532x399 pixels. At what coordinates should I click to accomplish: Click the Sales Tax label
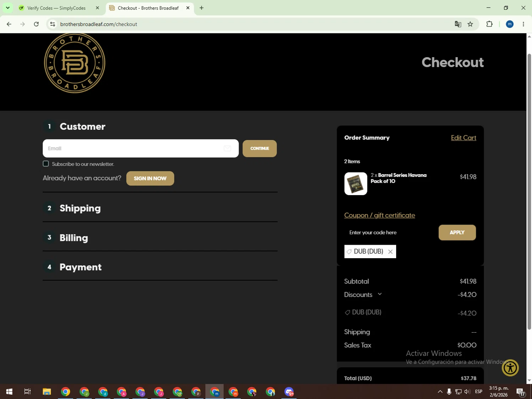358,345
